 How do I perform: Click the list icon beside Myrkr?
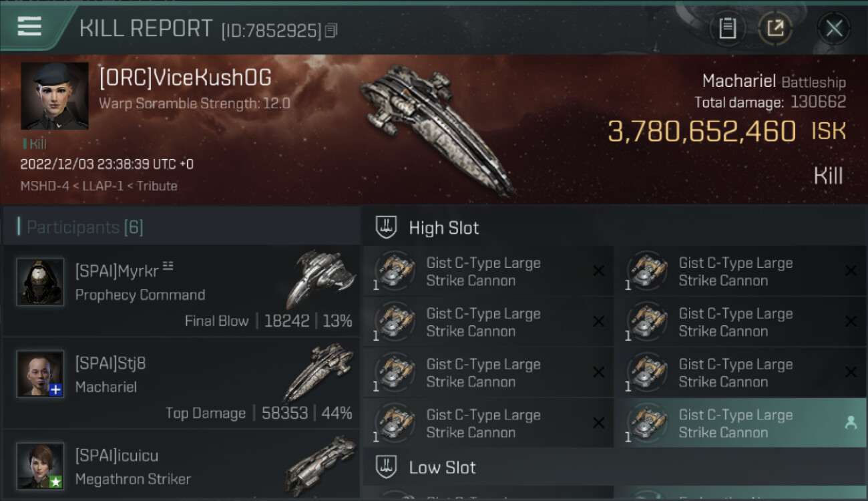(x=168, y=267)
